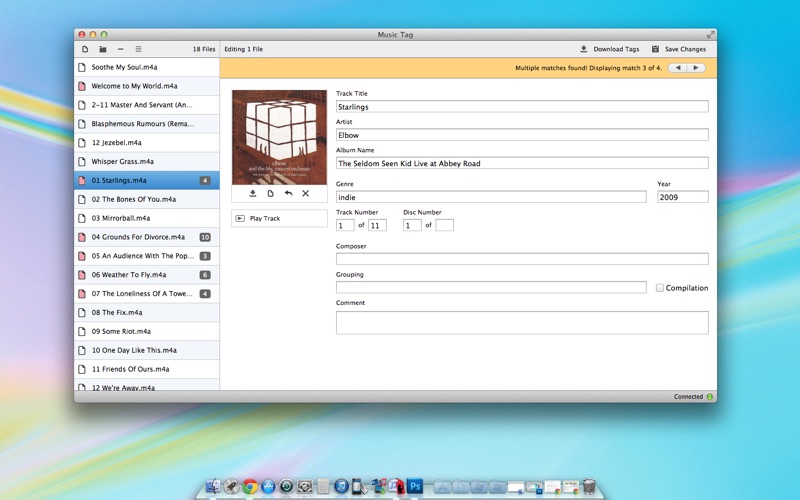
Task: Show the next match with right arrow
Action: click(x=696, y=68)
